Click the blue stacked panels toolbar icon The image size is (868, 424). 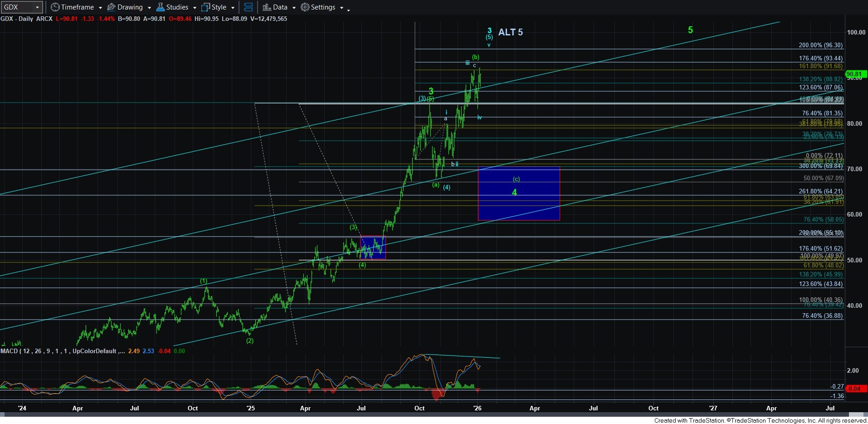pyautogui.click(x=248, y=7)
